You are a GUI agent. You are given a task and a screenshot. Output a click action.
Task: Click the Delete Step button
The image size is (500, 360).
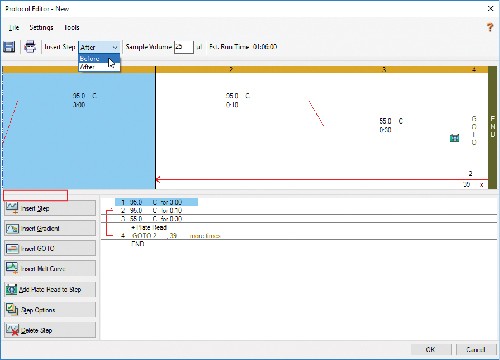[x=50, y=330]
